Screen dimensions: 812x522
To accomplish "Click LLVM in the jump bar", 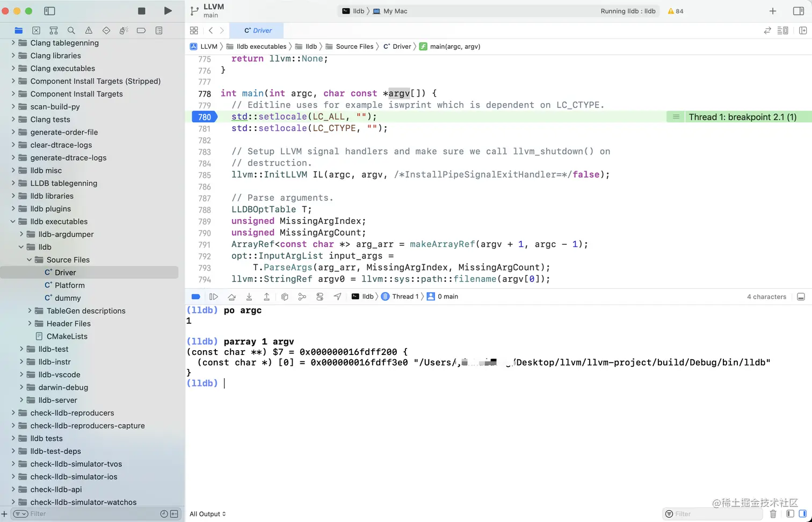I will coord(204,47).
